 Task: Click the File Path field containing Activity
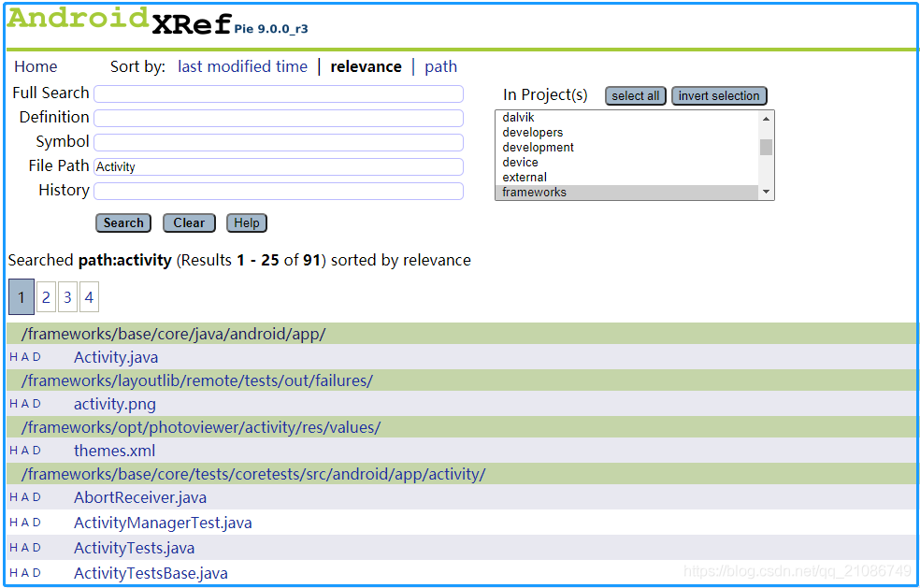pyautogui.click(x=279, y=166)
